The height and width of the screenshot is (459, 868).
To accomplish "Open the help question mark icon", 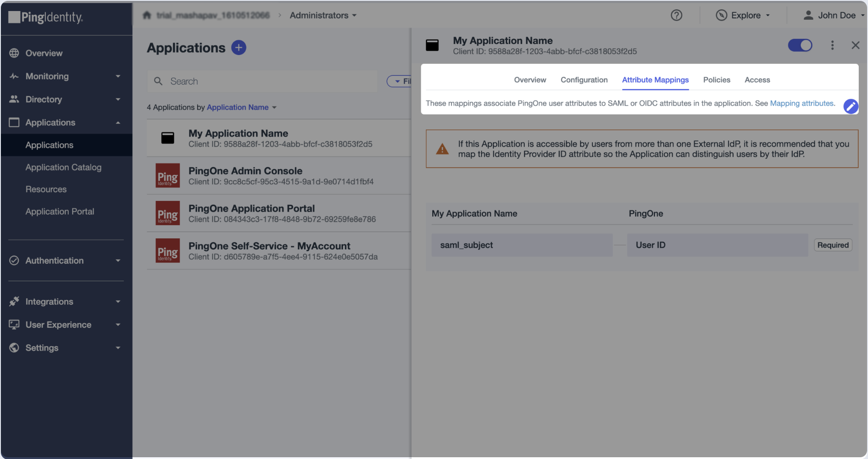I will point(676,15).
